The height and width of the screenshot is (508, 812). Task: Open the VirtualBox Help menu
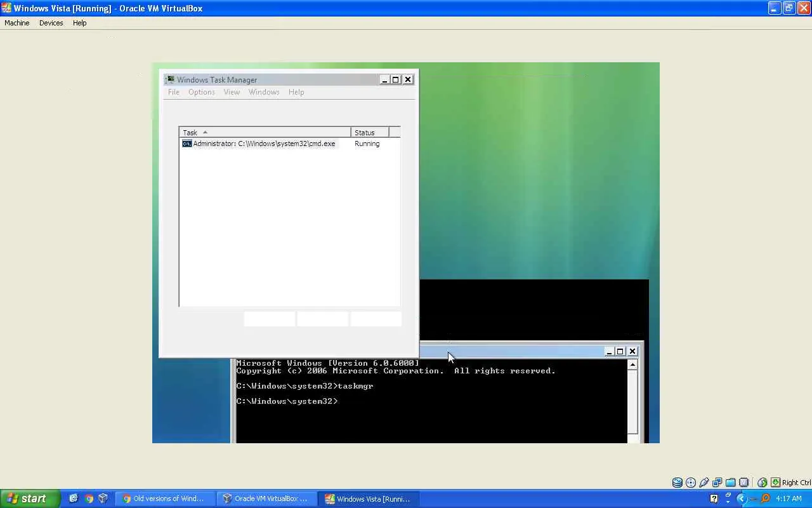(79, 23)
